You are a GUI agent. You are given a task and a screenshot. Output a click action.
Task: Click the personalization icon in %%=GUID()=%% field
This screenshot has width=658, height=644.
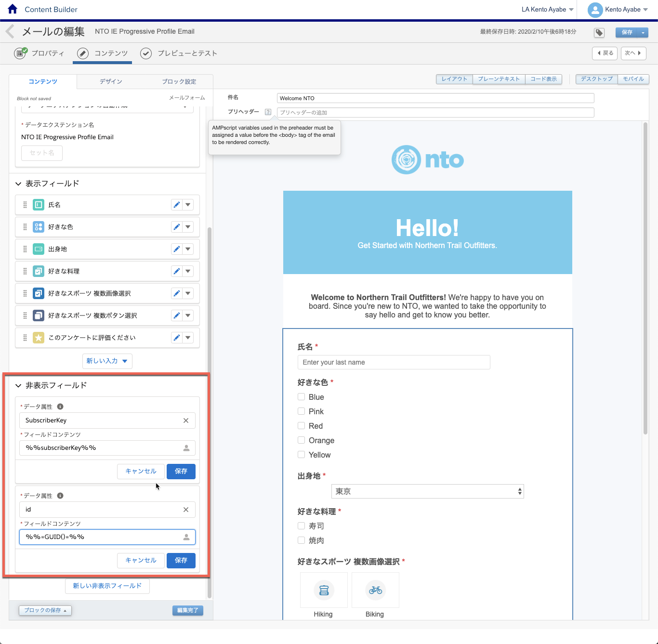(x=186, y=537)
